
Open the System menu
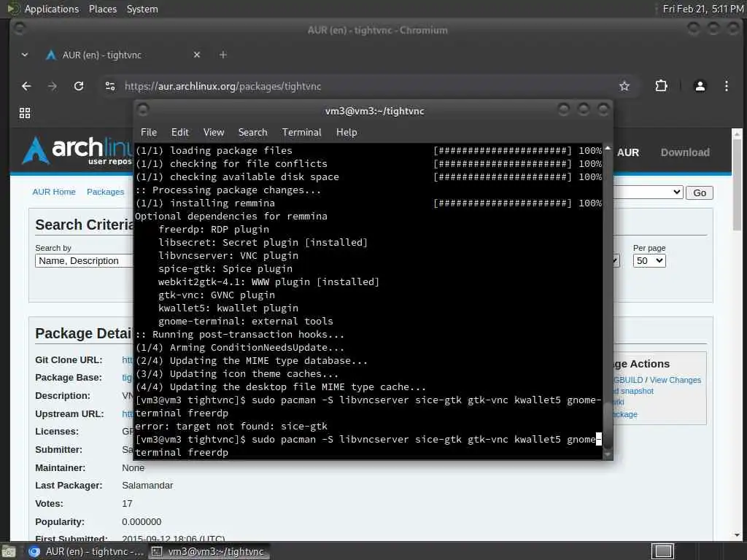coord(142,9)
